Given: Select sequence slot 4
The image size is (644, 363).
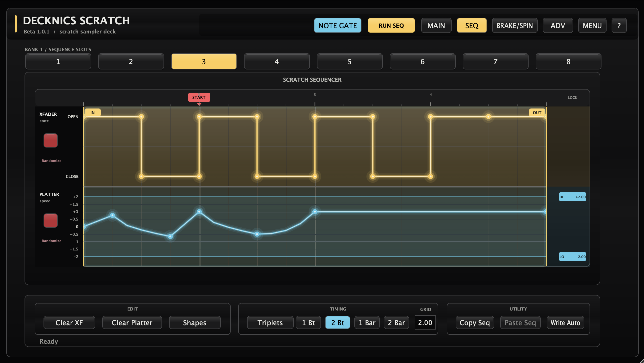Looking at the screenshot, I should (x=277, y=61).
